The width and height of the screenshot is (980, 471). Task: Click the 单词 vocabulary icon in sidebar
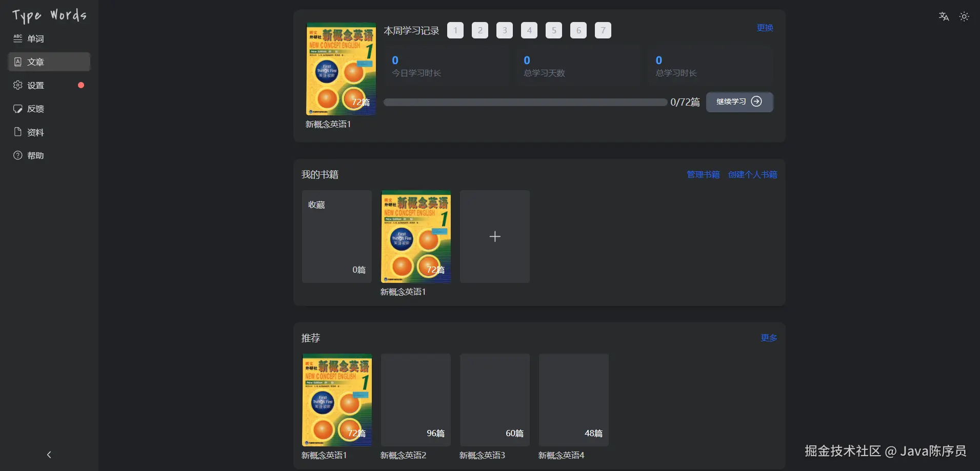(x=18, y=38)
